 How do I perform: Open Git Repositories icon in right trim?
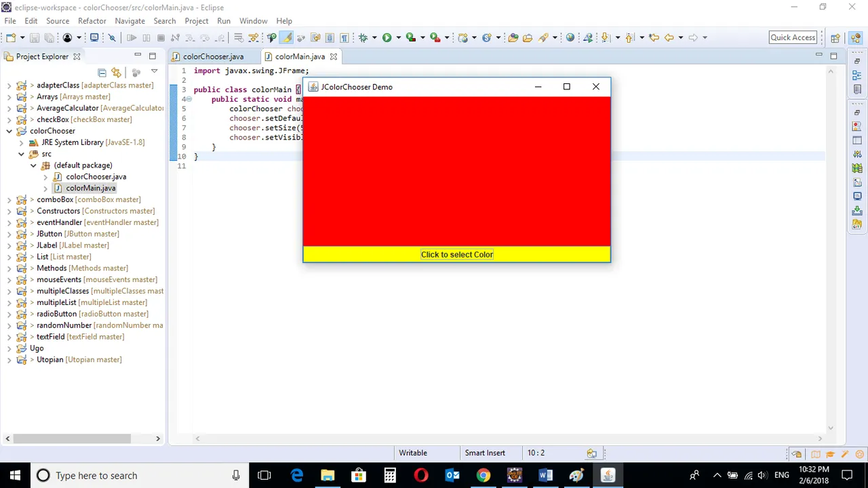pyautogui.click(x=857, y=224)
